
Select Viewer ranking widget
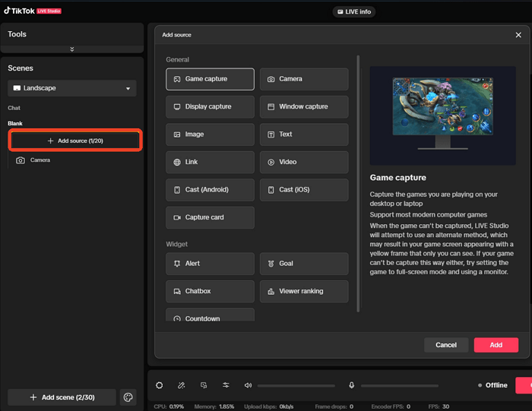point(304,291)
